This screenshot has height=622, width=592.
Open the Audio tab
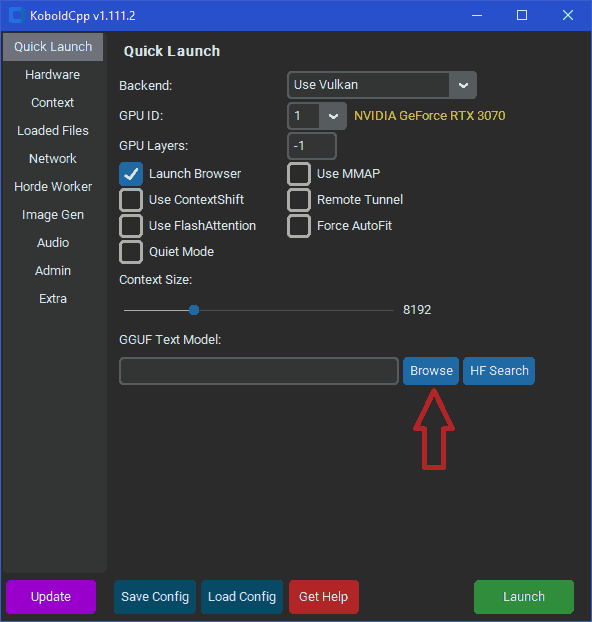point(53,242)
